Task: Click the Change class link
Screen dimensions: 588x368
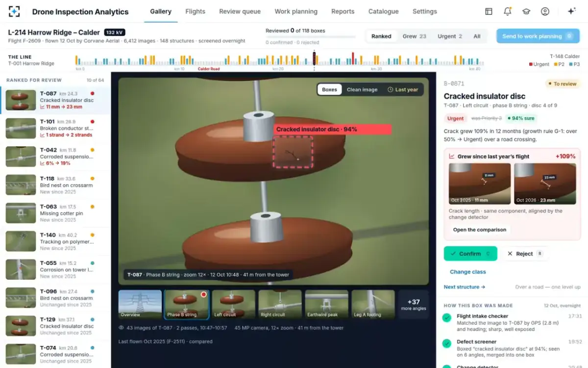Action: tap(468, 272)
